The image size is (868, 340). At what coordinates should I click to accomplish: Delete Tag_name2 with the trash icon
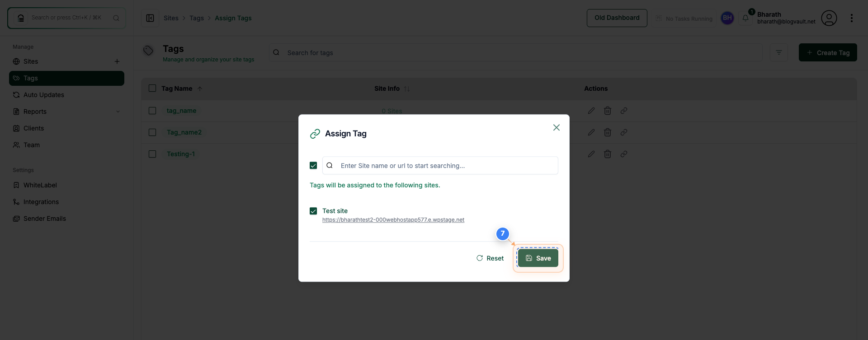point(608,132)
